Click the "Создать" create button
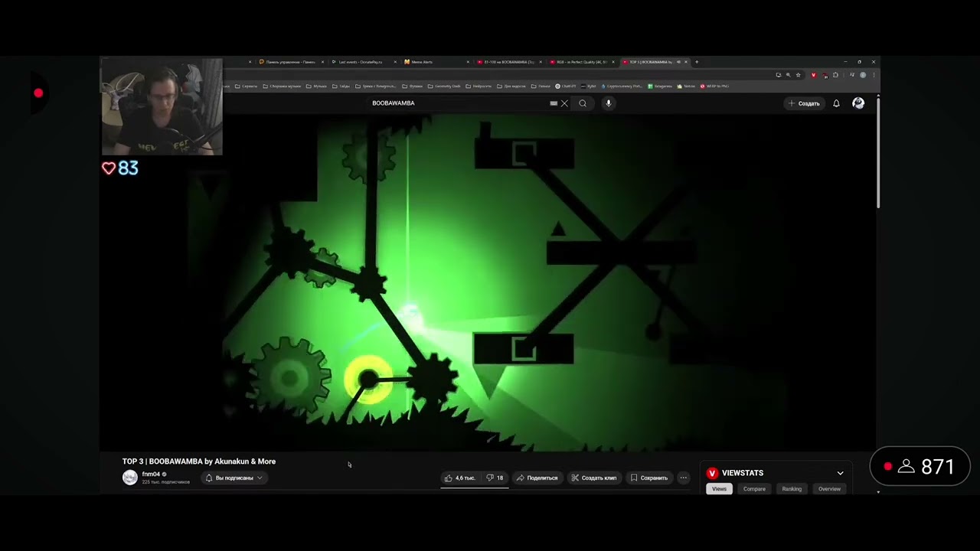980x551 pixels. [804, 103]
